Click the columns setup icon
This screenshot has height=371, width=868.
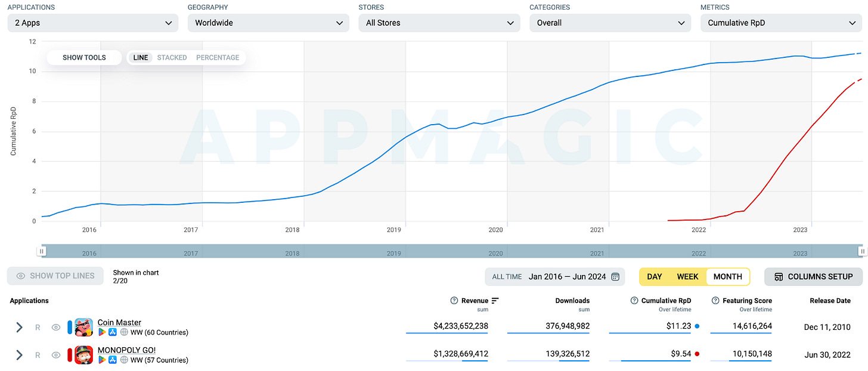(x=779, y=277)
